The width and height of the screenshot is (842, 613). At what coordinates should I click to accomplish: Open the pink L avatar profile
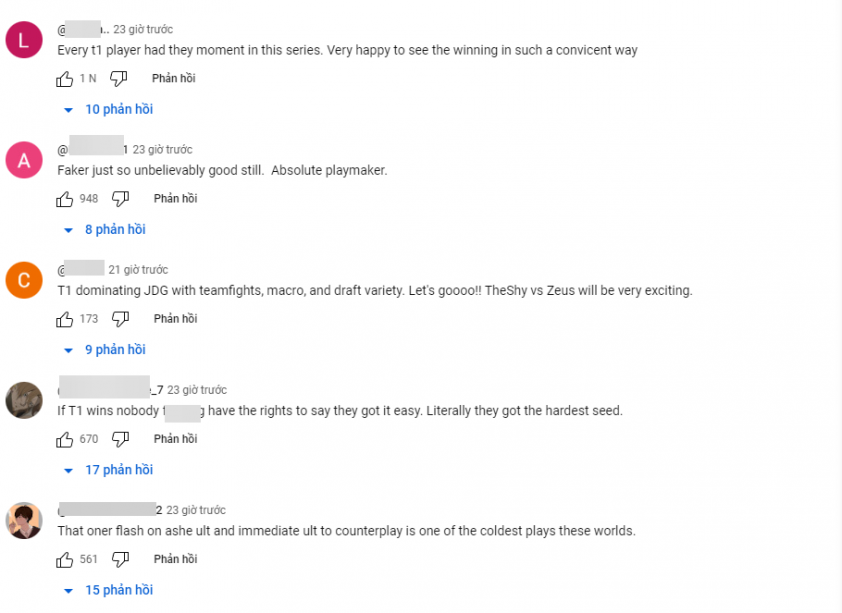point(24,40)
